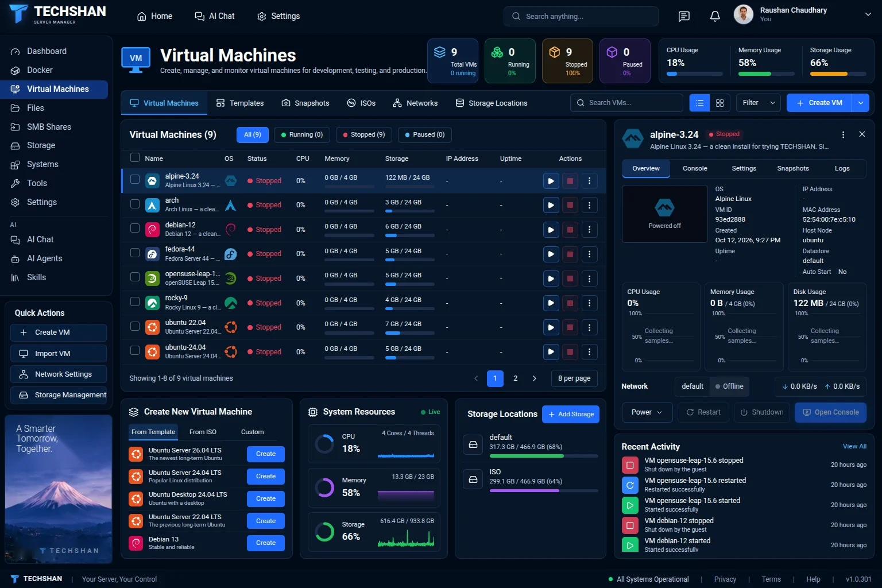The height and width of the screenshot is (588, 882).
Task: Open Network Settings quick action
Action: coord(59,374)
